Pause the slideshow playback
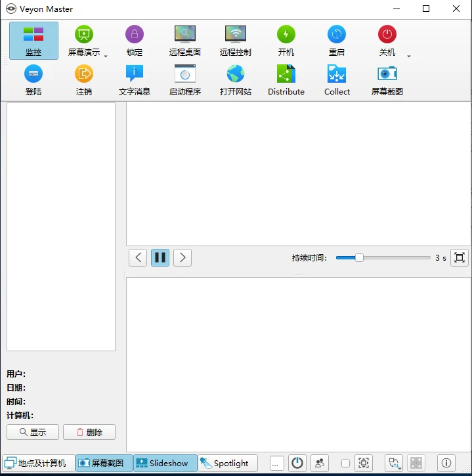Screen dimensions: 472x476 [x=160, y=258]
